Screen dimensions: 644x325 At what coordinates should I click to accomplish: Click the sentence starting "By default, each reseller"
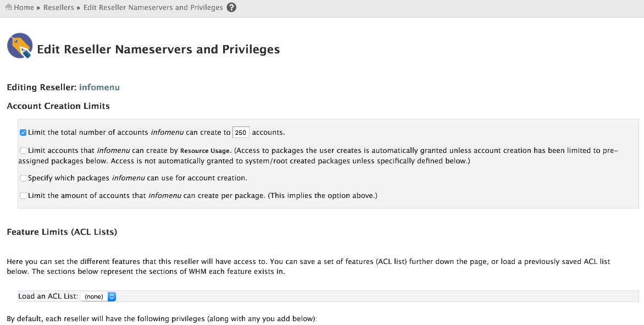[x=162, y=318]
